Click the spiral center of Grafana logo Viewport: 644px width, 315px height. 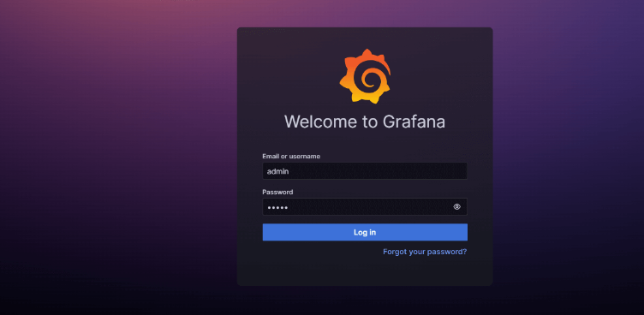point(367,79)
